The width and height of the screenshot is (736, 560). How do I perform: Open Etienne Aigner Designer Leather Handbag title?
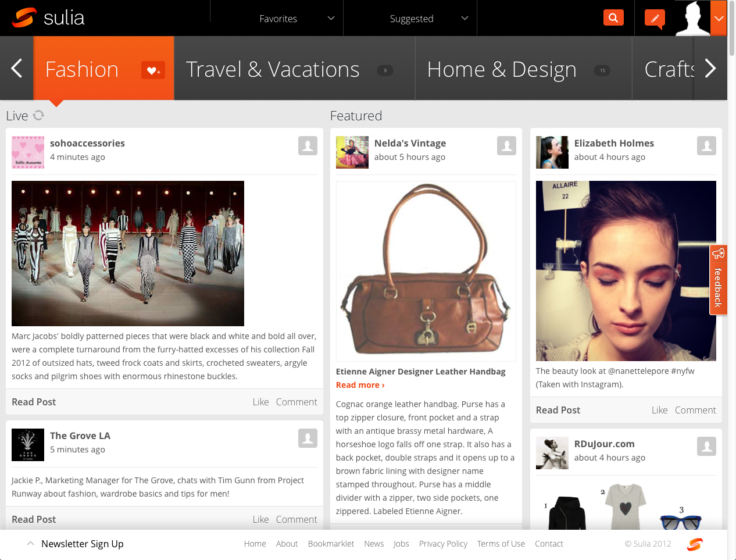pyautogui.click(x=421, y=372)
